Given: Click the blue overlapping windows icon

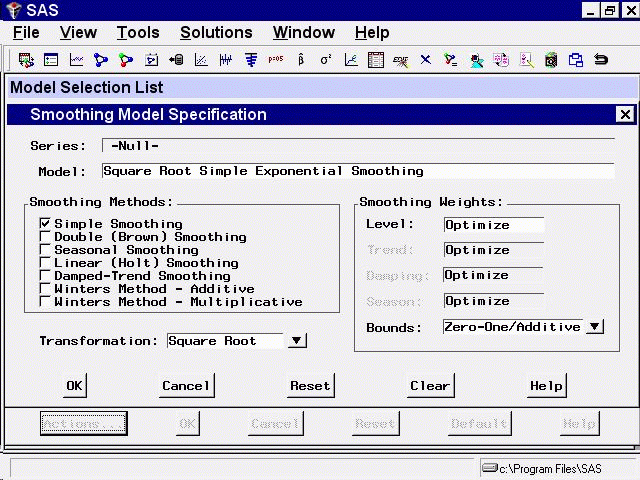Looking at the screenshot, I should pos(576,60).
